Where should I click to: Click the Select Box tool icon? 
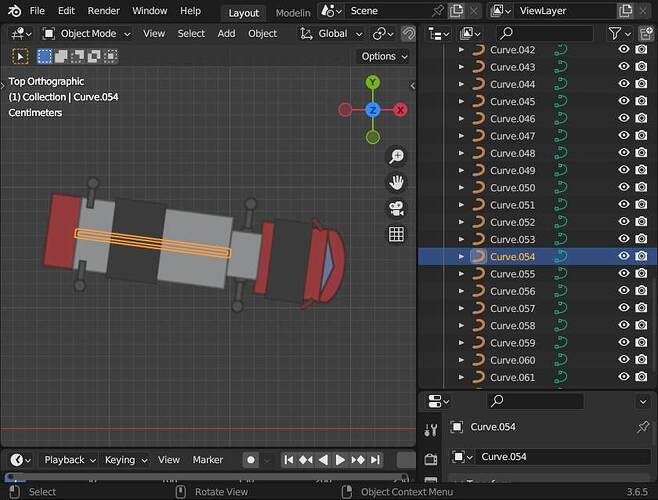point(20,56)
